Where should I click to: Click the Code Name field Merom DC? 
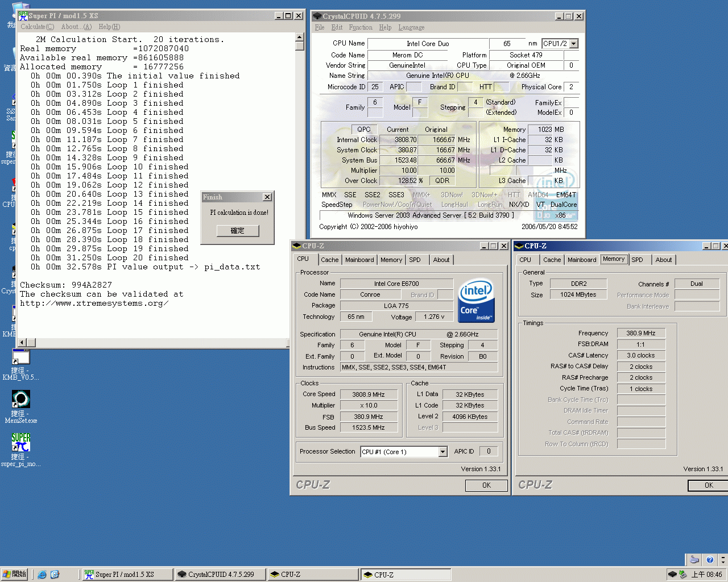pyautogui.click(x=408, y=55)
